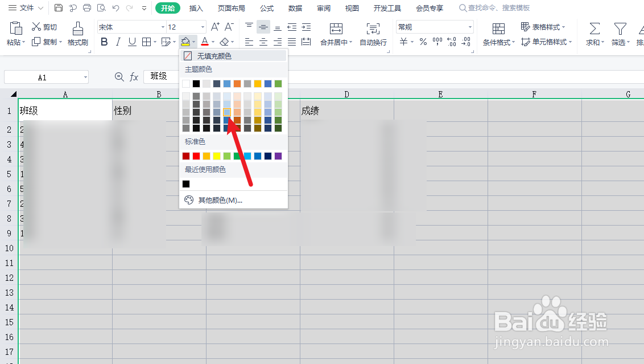644x364 pixels.
Task: Click the Print icon in quick toolbar
Action: (87, 8)
